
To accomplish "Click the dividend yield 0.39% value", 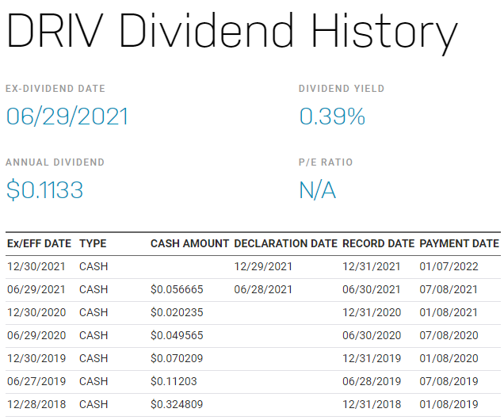I will pyautogui.click(x=332, y=116).
